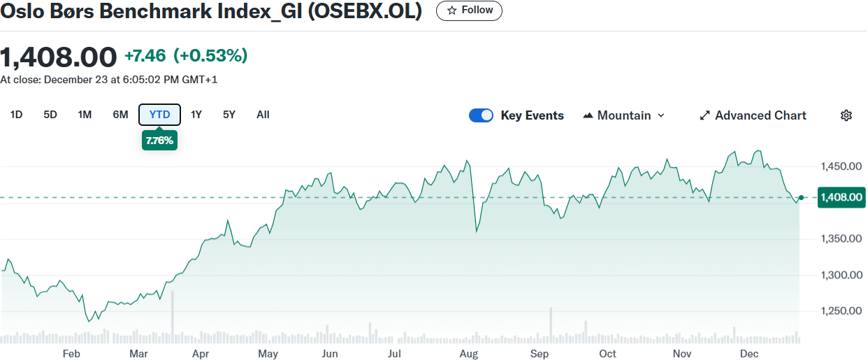This screenshot has width=868, height=363.
Task: Click the 1,350.00 y-axis label
Action: pos(841,239)
